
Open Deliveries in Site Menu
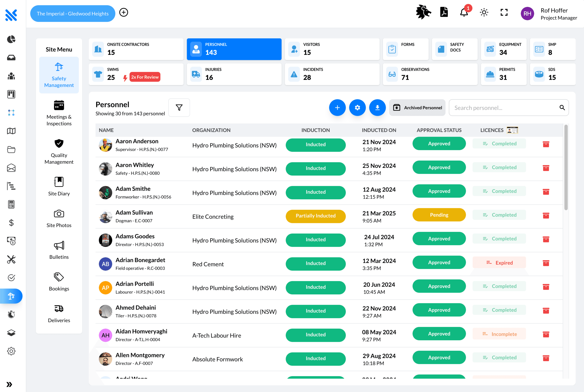[59, 313]
